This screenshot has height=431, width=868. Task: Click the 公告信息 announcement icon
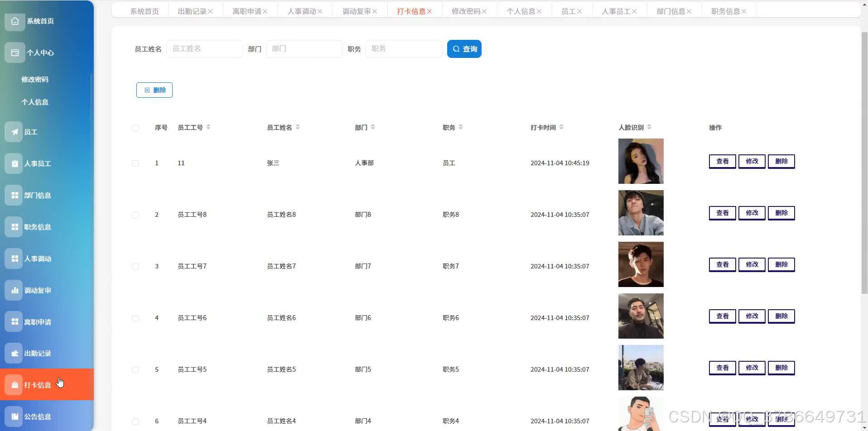14,416
